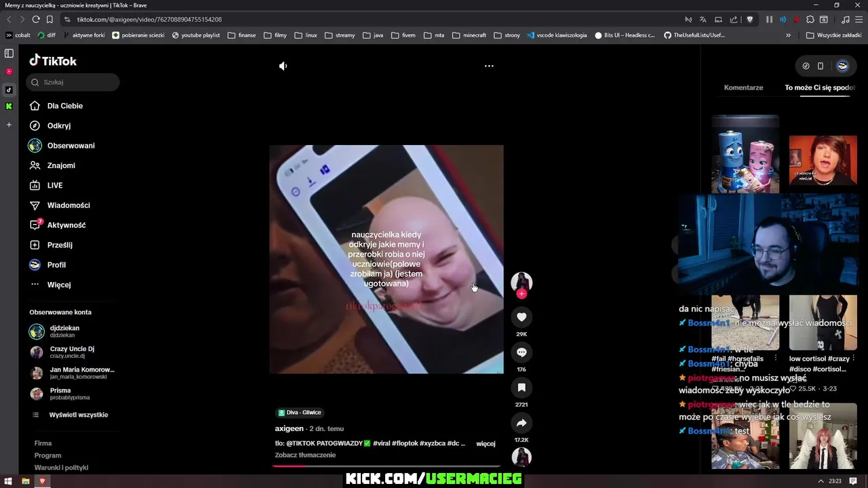This screenshot has height=488, width=868.
Task: Expand Wyświetl wszystkie followed accounts
Action: (x=79, y=415)
